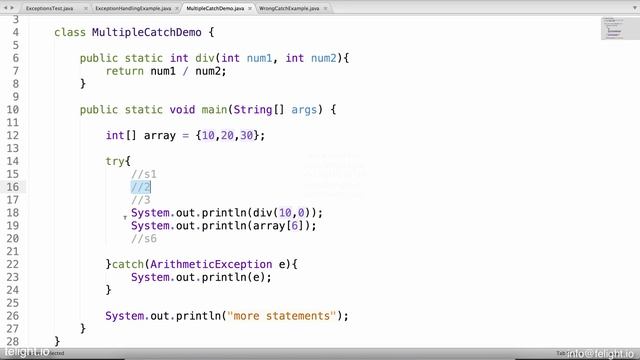This screenshot has height=360, width=640.
Task: Click the '//s6' comment
Action: click(x=144, y=238)
